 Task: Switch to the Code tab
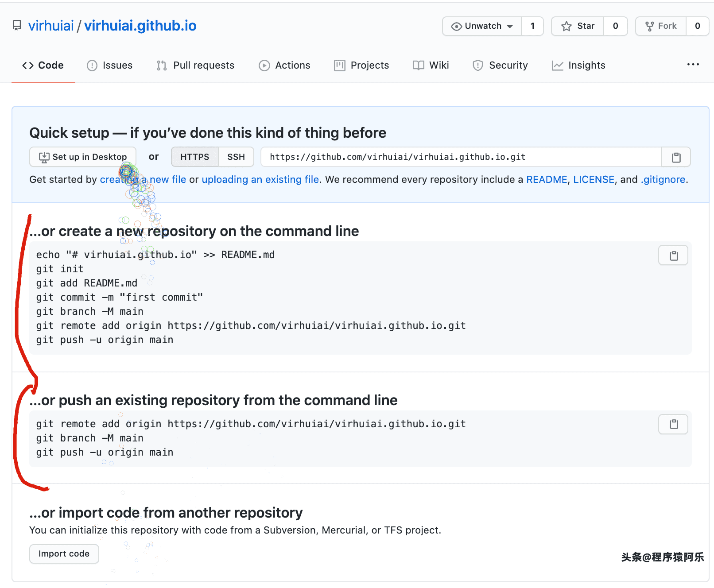coord(43,66)
